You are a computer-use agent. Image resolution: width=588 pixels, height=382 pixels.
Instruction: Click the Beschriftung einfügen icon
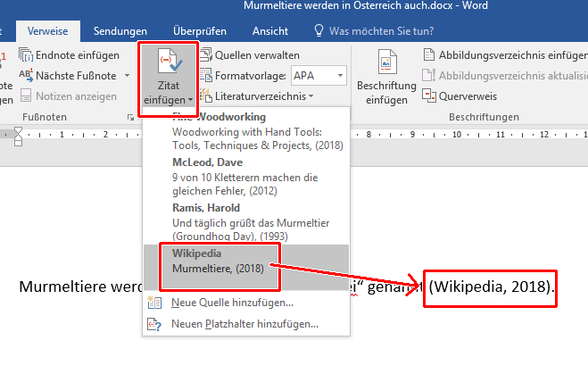[387, 62]
